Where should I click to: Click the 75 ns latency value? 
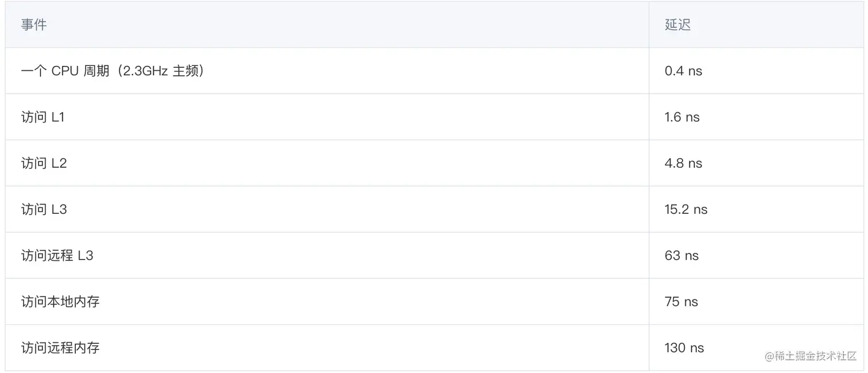point(681,302)
